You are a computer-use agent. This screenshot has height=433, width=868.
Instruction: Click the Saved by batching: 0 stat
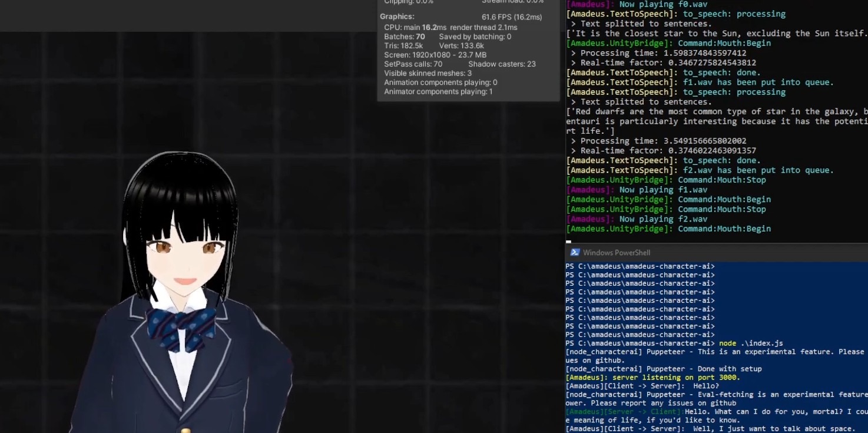point(475,37)
